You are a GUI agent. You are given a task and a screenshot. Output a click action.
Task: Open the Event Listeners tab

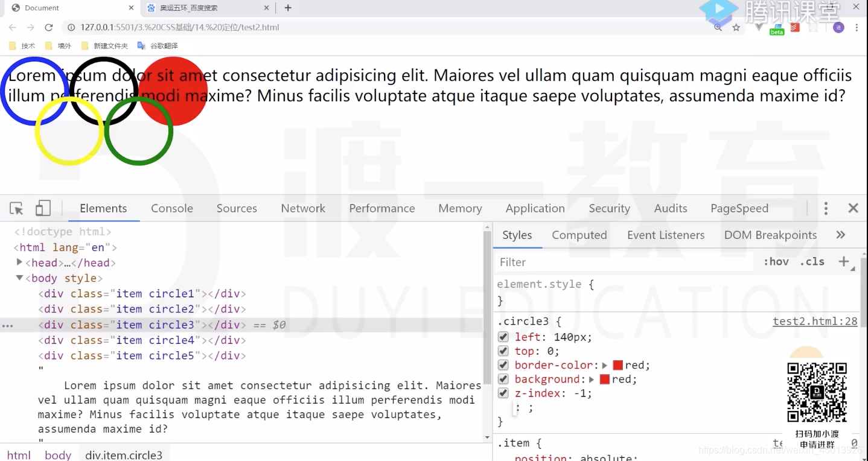pyautogui.click(x=666, y=235)
